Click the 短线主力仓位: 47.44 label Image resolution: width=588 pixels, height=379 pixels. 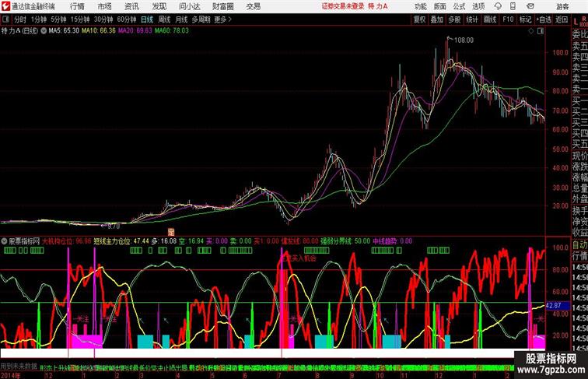click(x=121, y=241)
